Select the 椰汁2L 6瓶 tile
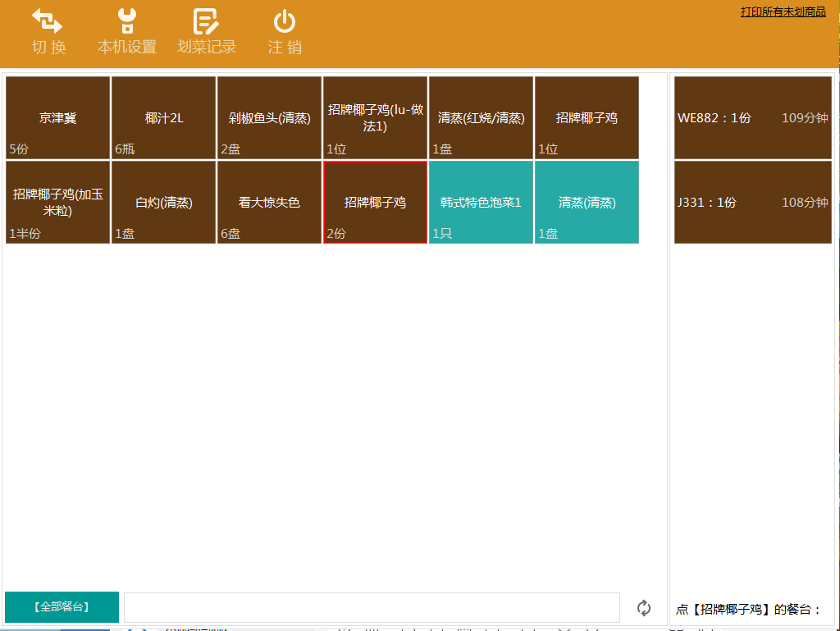The height and width of the screenshot is (631, 840). (163, 118)
